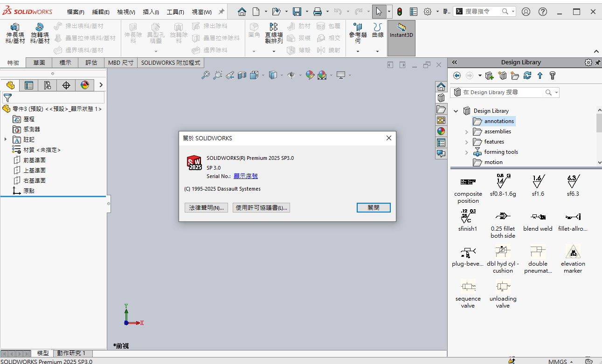
Task: Select the elevation marker thumbnail
Action: pos(573,259)
